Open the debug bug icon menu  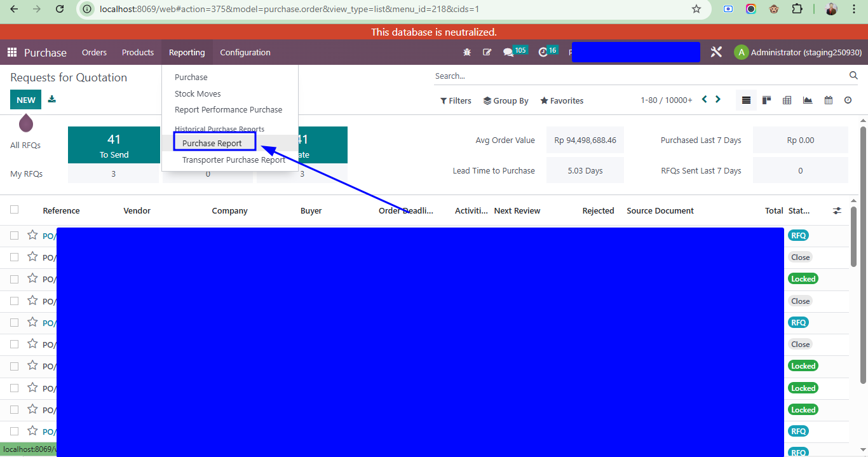click(x=468, y=52)
